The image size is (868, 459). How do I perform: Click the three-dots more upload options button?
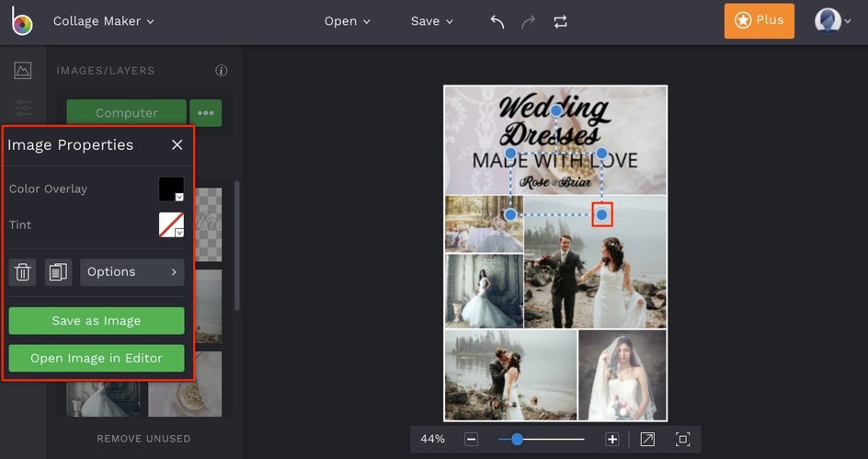(206, 113)
